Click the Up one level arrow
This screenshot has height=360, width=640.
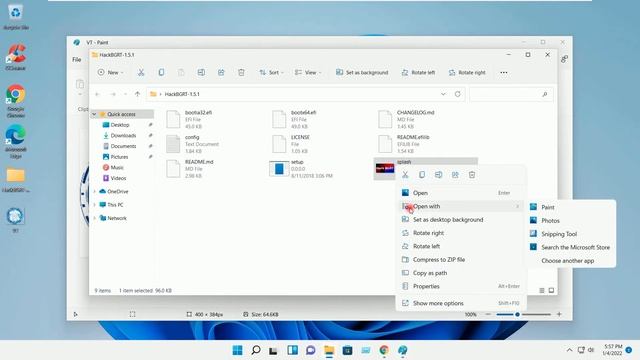[138, 94]
